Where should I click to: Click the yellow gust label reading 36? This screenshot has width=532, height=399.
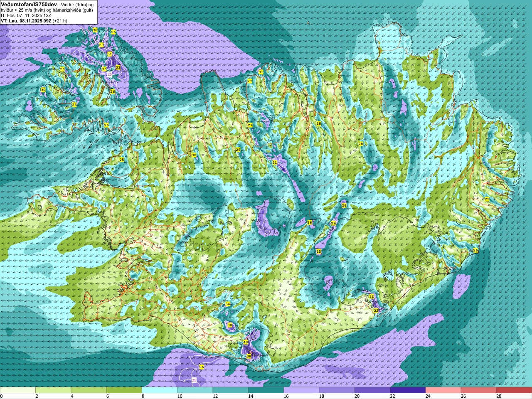point(104,69)
